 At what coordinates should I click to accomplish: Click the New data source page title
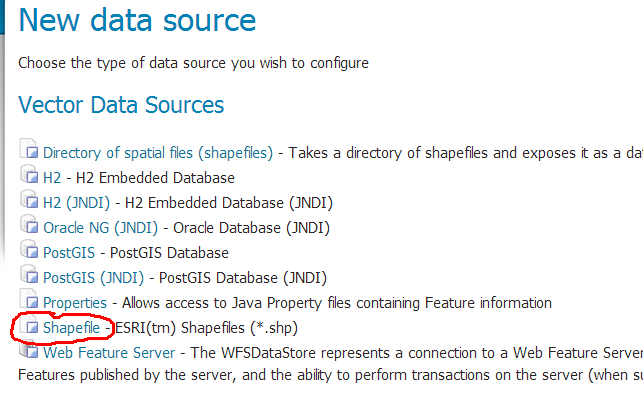click(137, 20)
